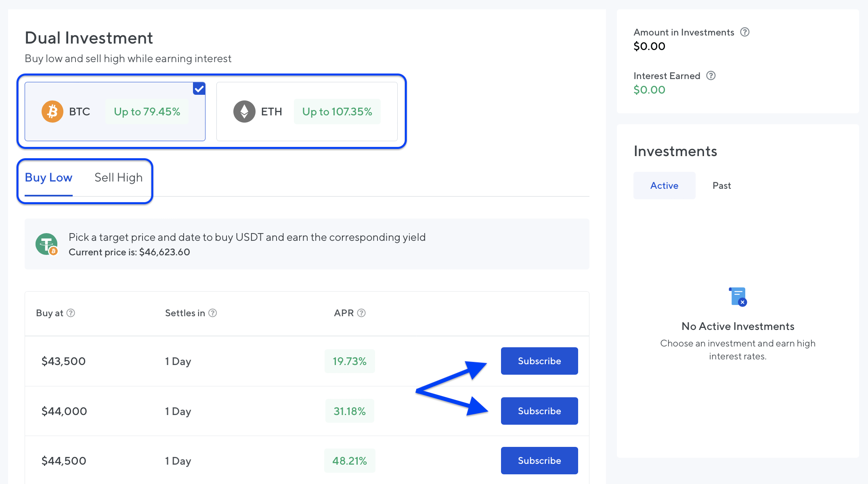This screenshot has width=868, height=484.
Task: Click the No Active Investments document icon
Action: tap(737, 296)
